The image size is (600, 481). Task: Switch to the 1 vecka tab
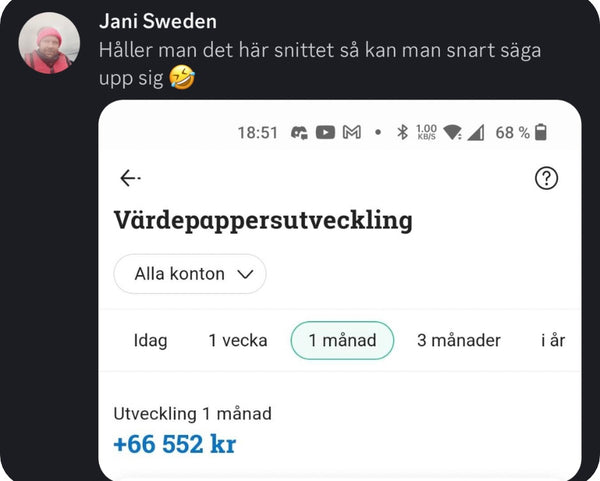238,340
